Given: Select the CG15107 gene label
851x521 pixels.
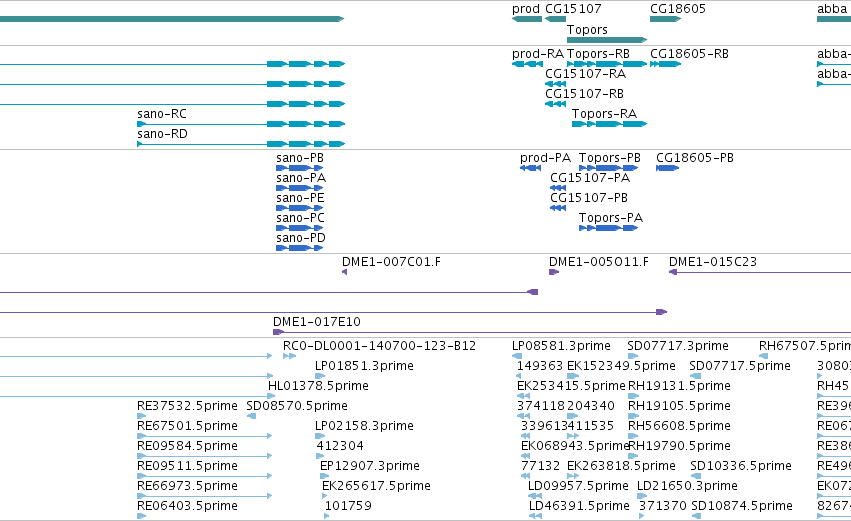Looking at the screenshot, I should tap(573, 9).
